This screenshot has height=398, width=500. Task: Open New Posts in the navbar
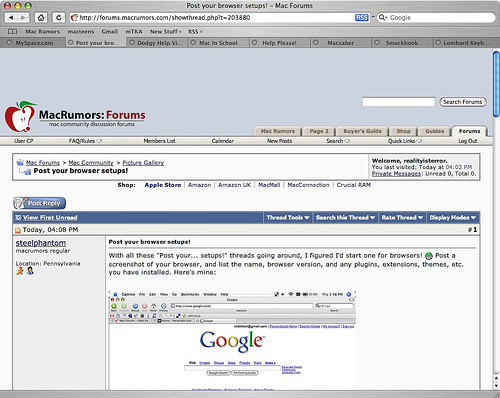pos(279,141)
